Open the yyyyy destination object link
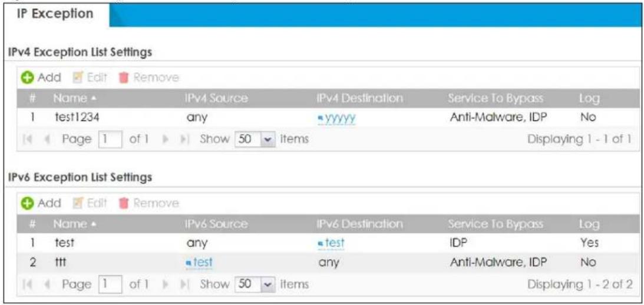 (x=341, y=118)
